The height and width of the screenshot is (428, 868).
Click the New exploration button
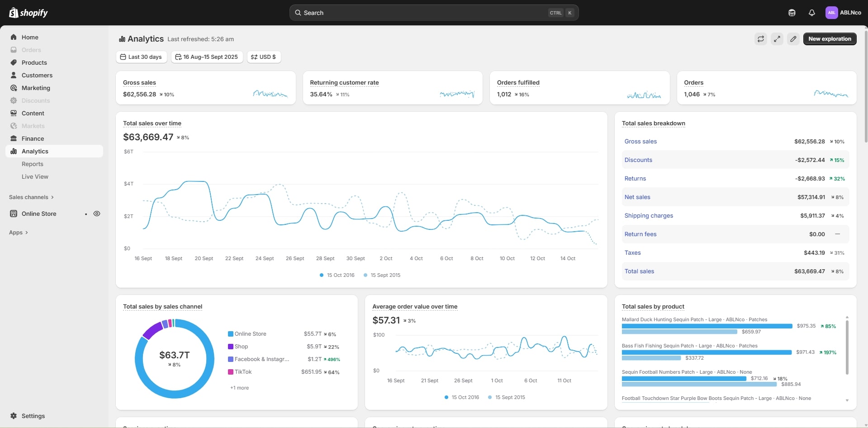coord(830,39)
